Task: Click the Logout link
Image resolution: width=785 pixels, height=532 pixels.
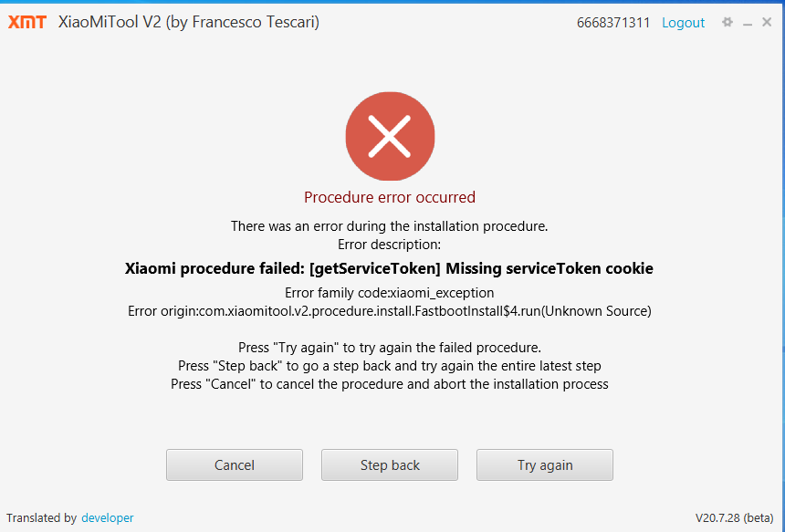Action: (683, 22)
